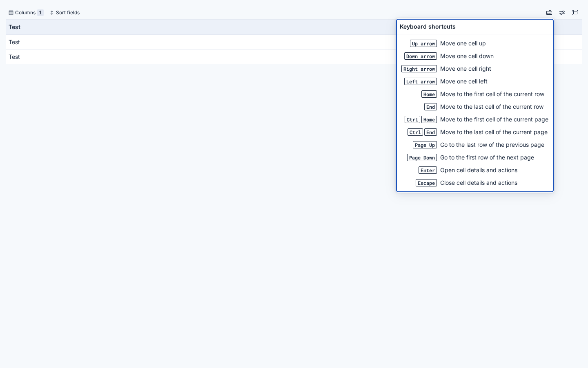Viewport: 588px width, 368px height.
Task: Click 'Move one cell left' description
Action: coord(464,81)
